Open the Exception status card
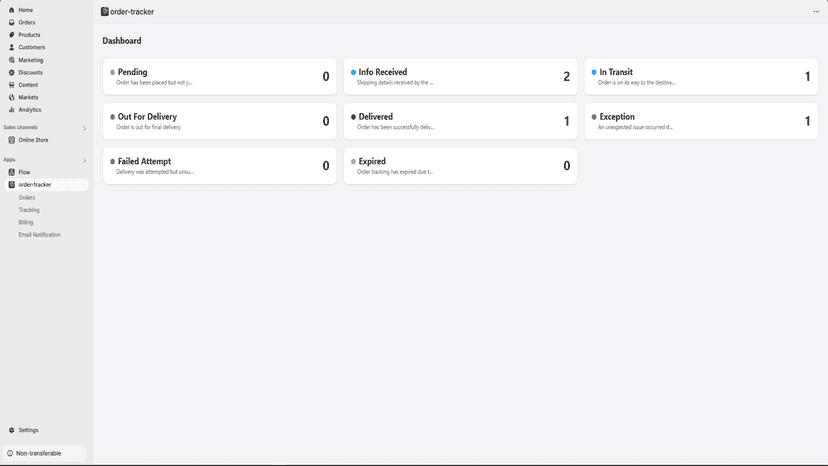This screenshot has width=828, height=466. coord(701,122)
